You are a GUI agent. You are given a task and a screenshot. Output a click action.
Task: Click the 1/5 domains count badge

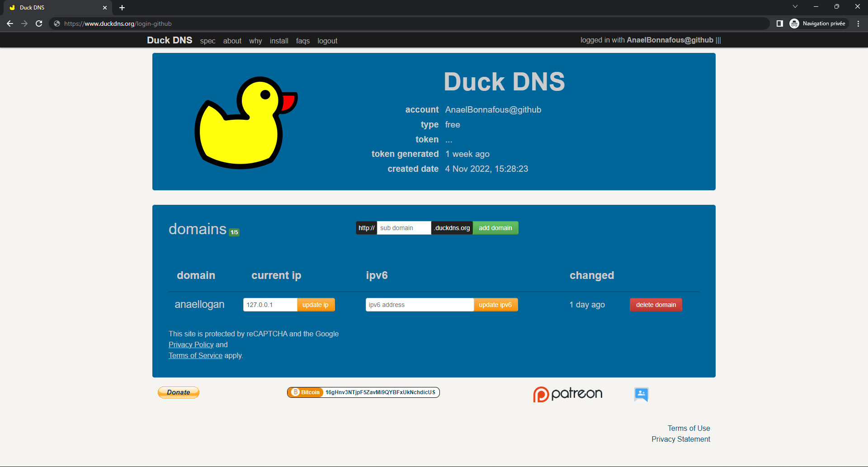234,232
